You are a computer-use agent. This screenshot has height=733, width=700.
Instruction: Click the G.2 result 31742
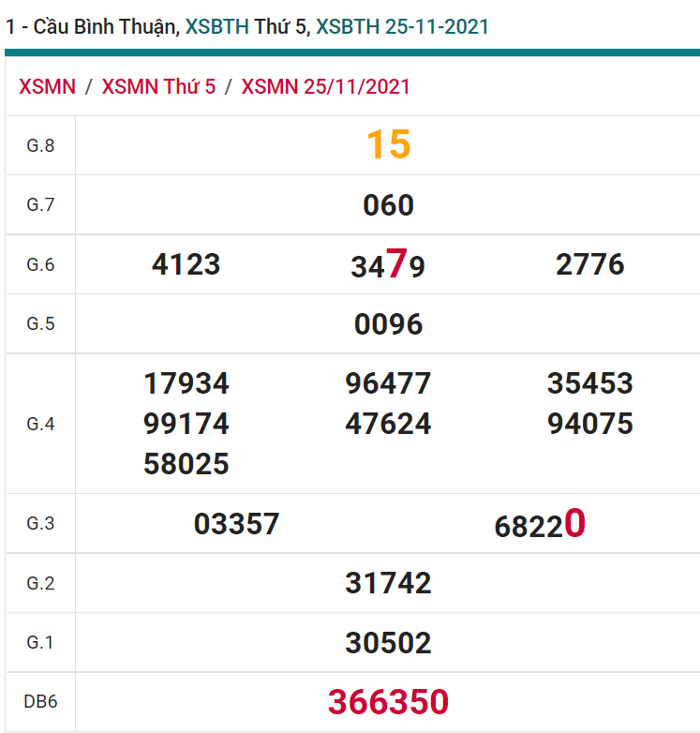tap(388, 583)
